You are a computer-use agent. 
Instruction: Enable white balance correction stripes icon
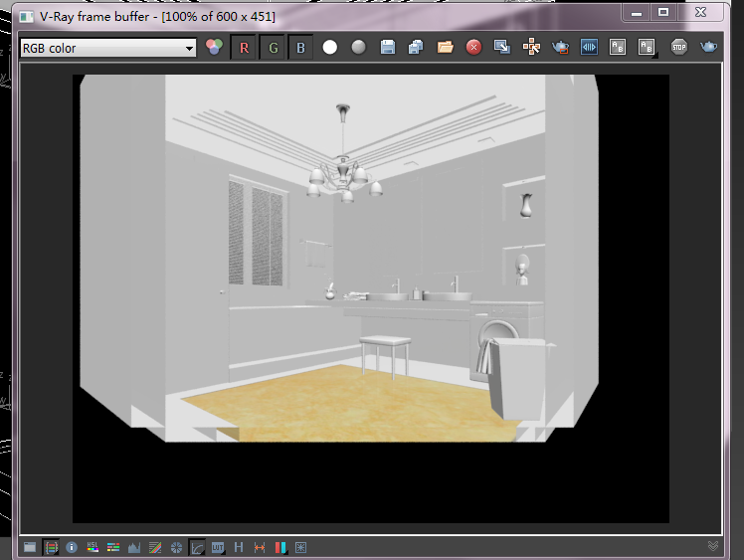click(155, 547)
